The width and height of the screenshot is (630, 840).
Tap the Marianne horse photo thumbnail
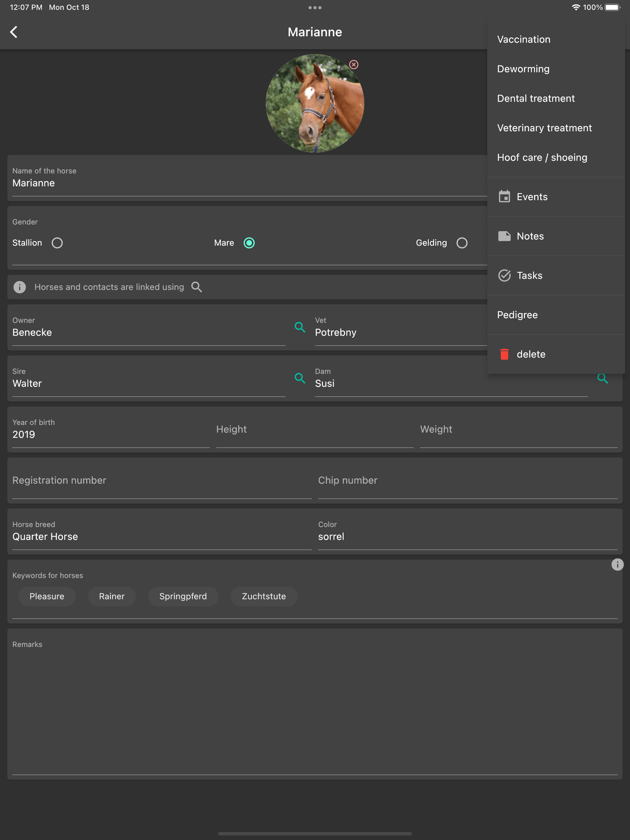315,103
